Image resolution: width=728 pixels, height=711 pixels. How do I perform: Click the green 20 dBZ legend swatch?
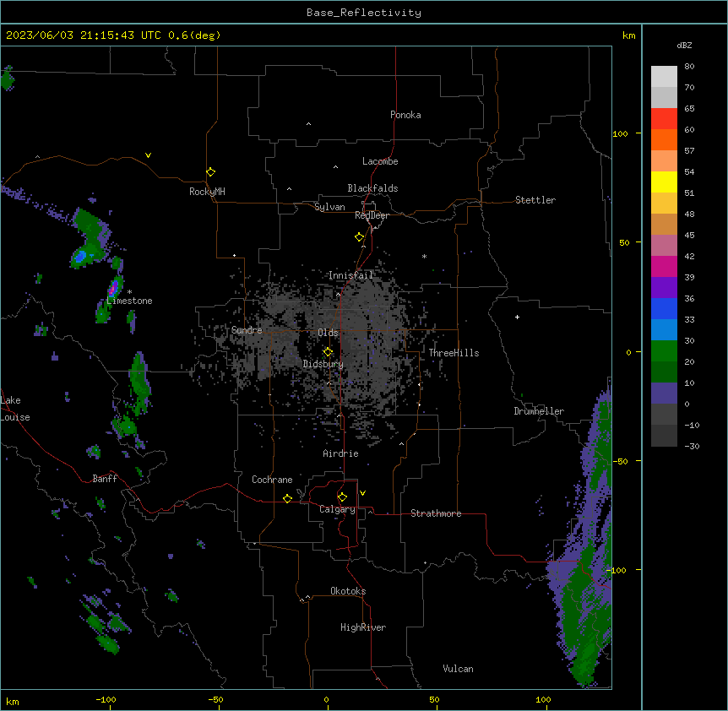[x=664, y=351]
